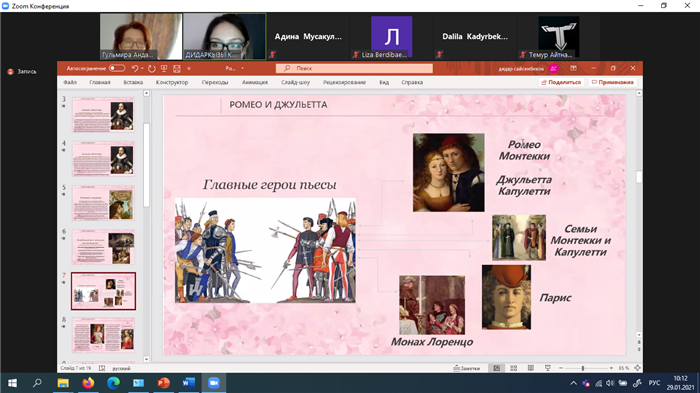Click the zoom slider handle
Image resolution: width=700 pixels, height=393 pixels.
pyautogui.click(x=583, y=368)
